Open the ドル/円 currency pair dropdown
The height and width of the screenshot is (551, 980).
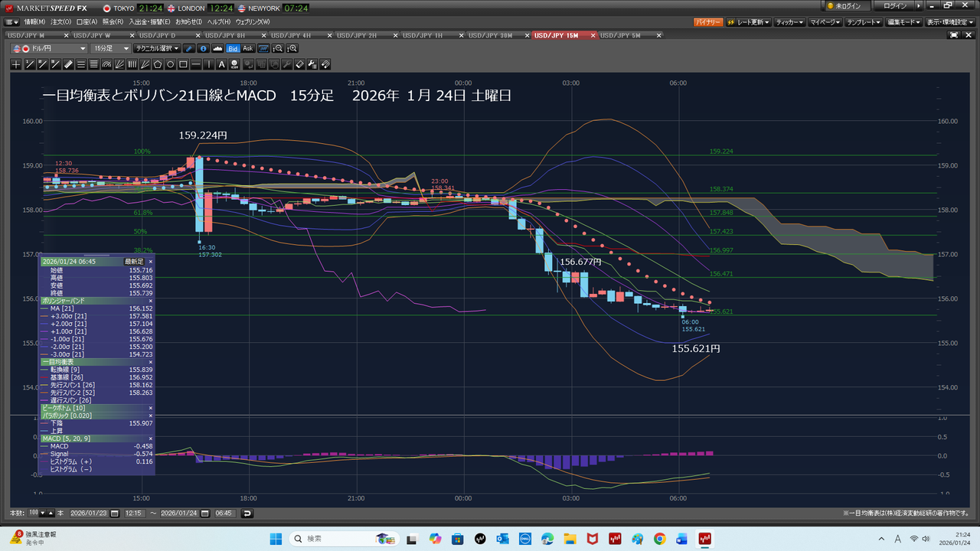pyautogui.click(x=50, y=48)
